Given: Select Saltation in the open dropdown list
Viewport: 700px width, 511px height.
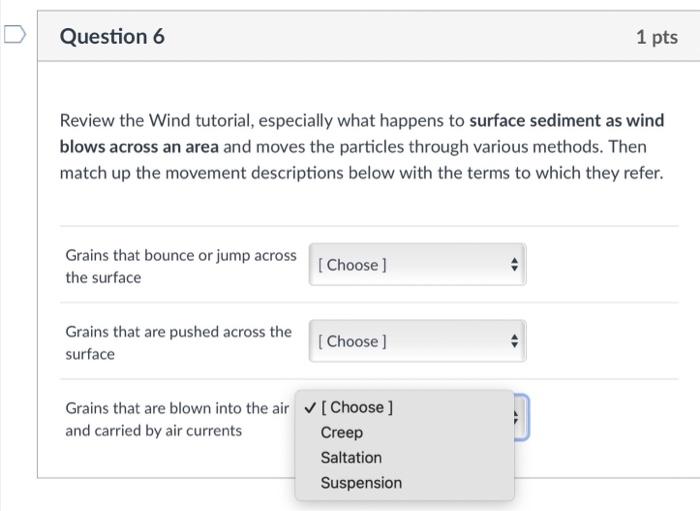Looking at the screenshot, I should coord(351,458).
